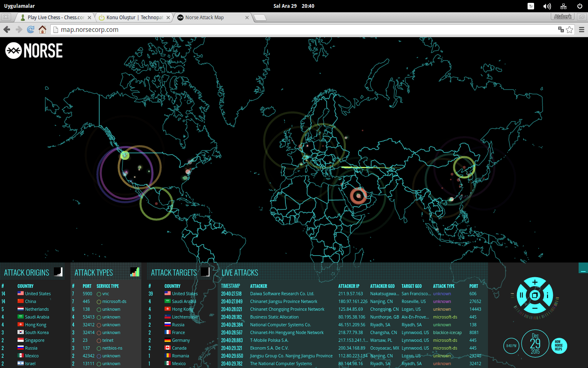588x368 pixels.
Task: Open the network connections indicator
Action: [x=563, y=6]
